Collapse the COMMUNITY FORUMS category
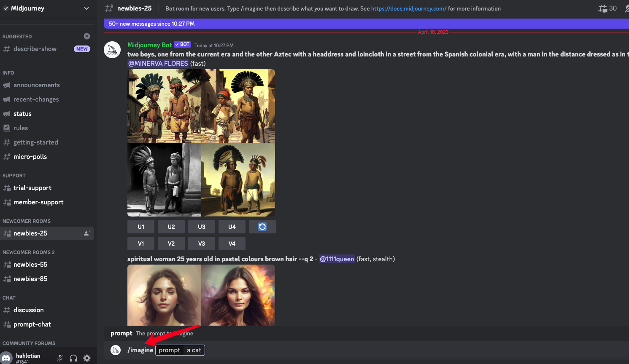 (29, 343)
